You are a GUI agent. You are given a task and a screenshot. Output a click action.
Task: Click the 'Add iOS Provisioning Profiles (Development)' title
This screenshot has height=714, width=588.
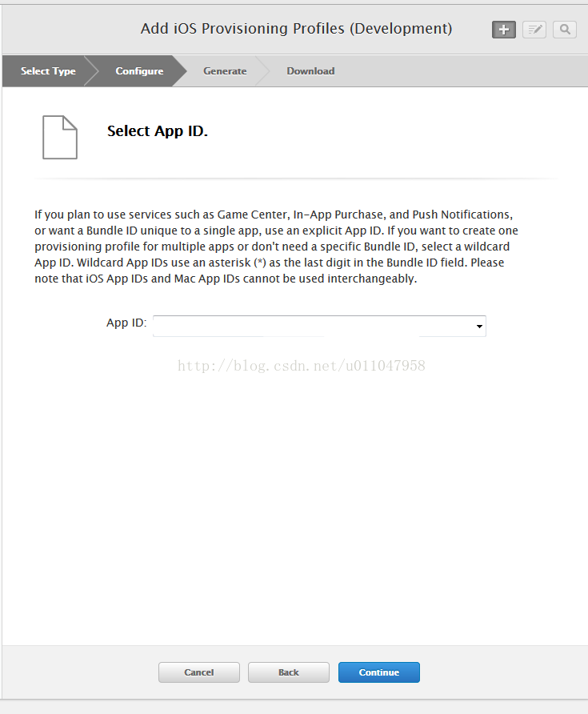coord(296,28)
